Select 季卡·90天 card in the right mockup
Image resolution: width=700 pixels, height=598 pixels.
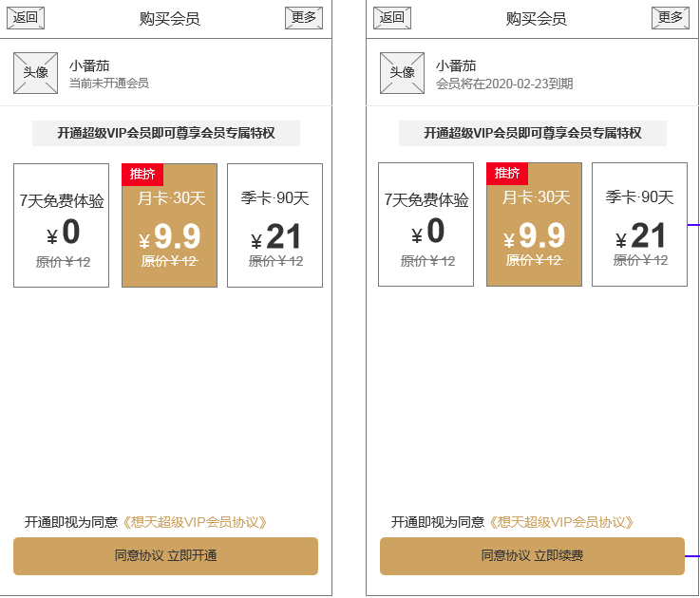pos(640,224)
